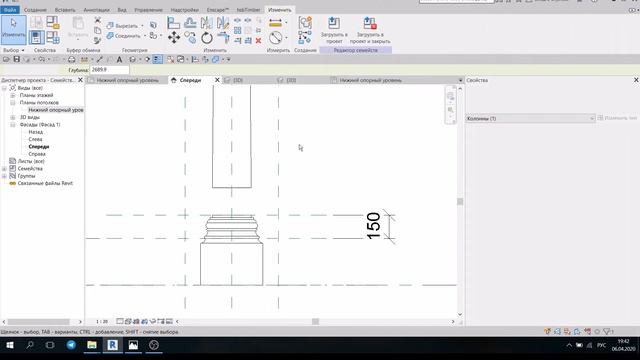Open Соединить geometry dropdown

145,36
